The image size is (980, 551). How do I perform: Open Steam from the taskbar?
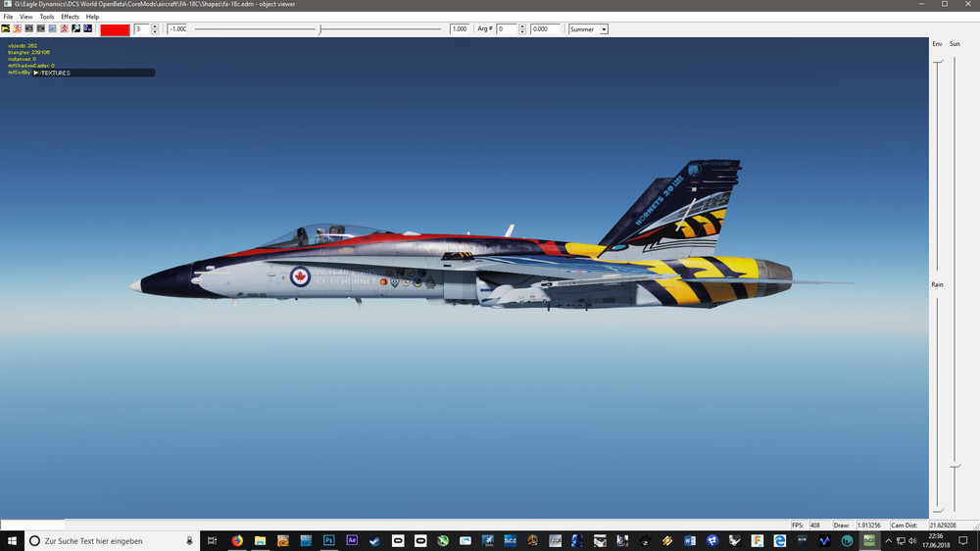374,541
